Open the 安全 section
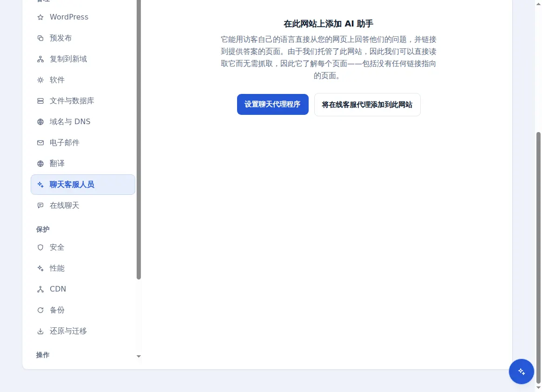542x392 pixels. (x=83, y=247)
